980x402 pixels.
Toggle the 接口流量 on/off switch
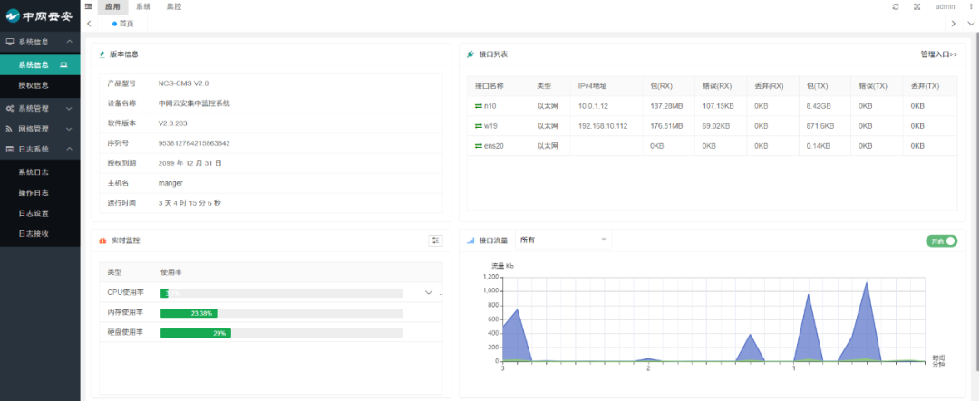coord(941,240)
